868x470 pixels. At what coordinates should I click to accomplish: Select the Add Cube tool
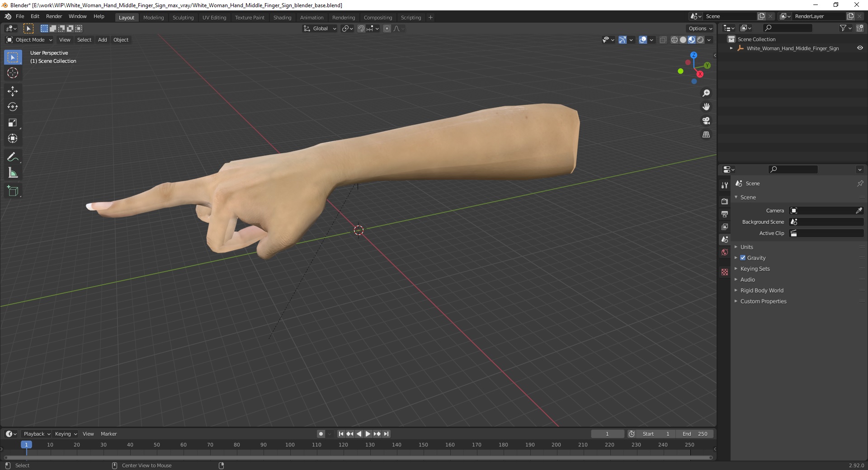pos(13,191)
